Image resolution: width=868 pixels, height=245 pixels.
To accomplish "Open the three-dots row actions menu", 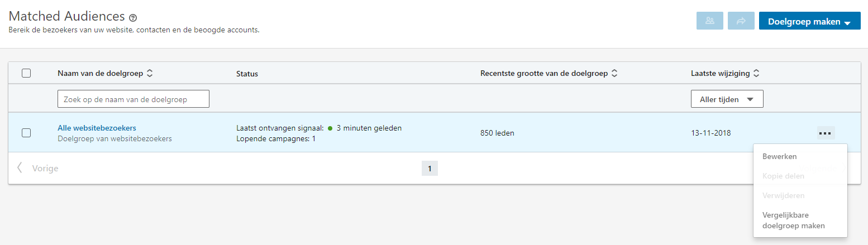I will (x=826, y=133).
